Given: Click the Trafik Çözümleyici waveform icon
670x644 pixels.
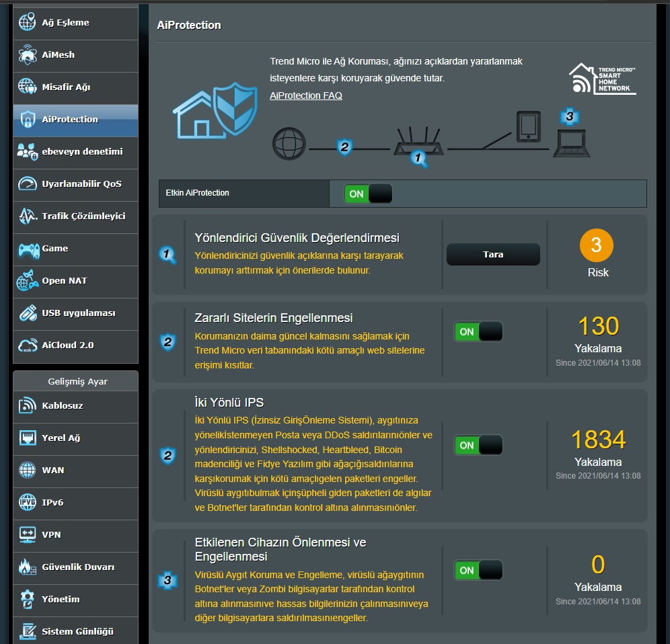Looking at the screenshot, I should coord(28,216).
